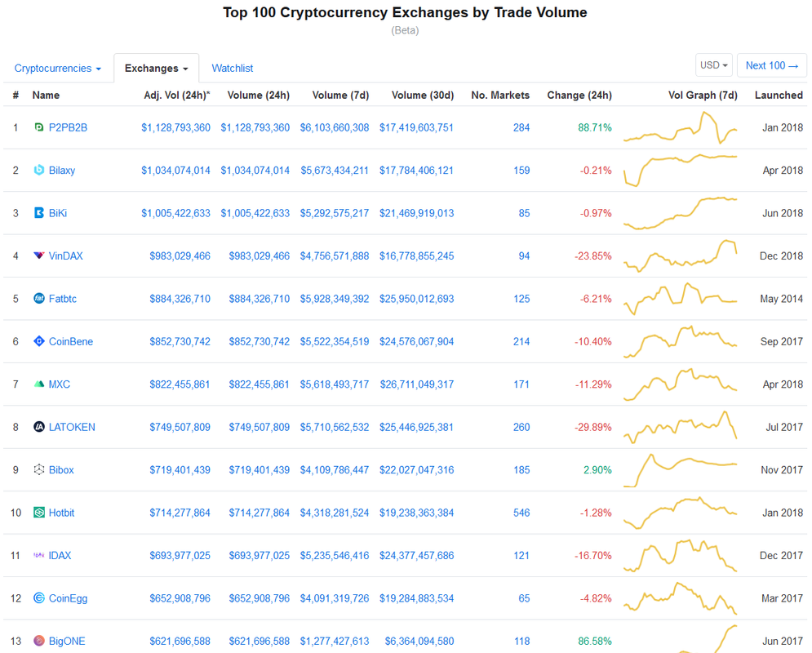Click Fatbtc 7d volume $5,928,349,392

click(335, 299)
